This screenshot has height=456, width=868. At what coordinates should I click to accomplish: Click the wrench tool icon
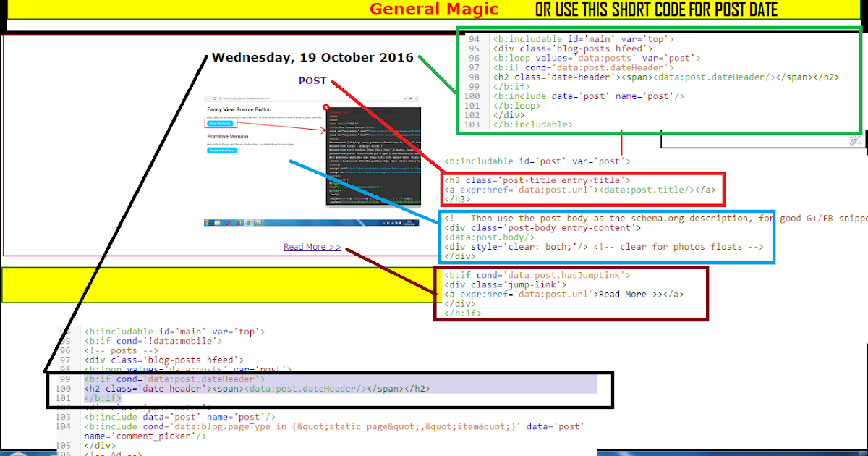coord(856,140)
